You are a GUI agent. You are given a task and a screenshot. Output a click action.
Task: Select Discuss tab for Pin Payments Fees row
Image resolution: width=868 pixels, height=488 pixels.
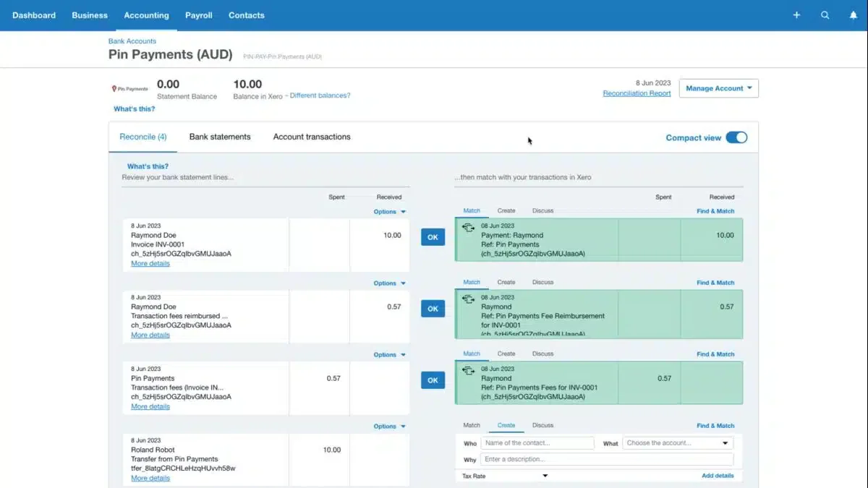[x=542, y=354]
